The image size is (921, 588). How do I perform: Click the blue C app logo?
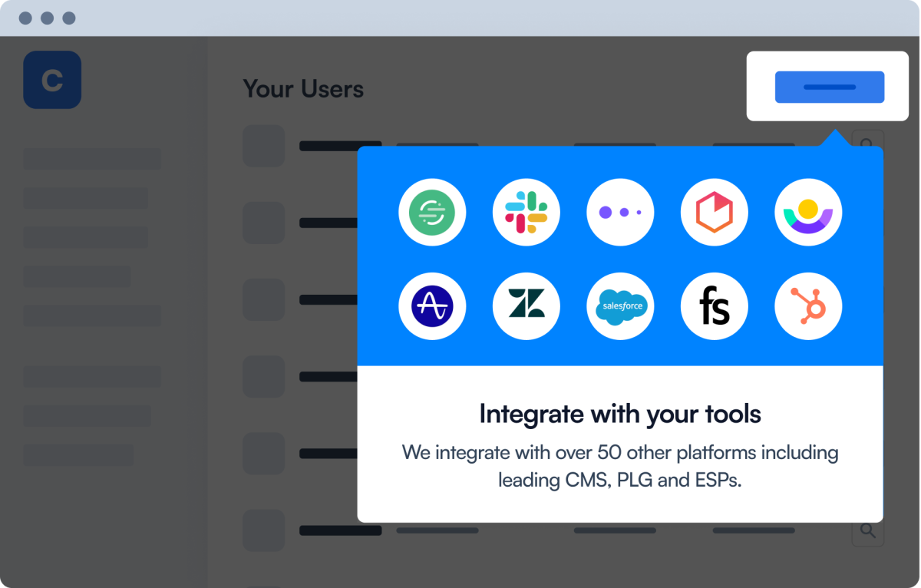point(52,80)
